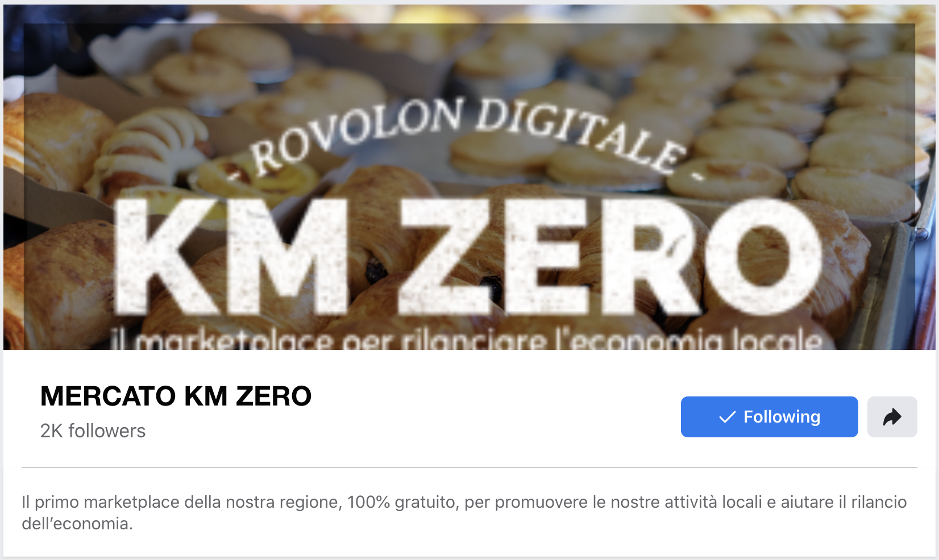
Task: Click the divider line under followers
Action: point(469,467)
